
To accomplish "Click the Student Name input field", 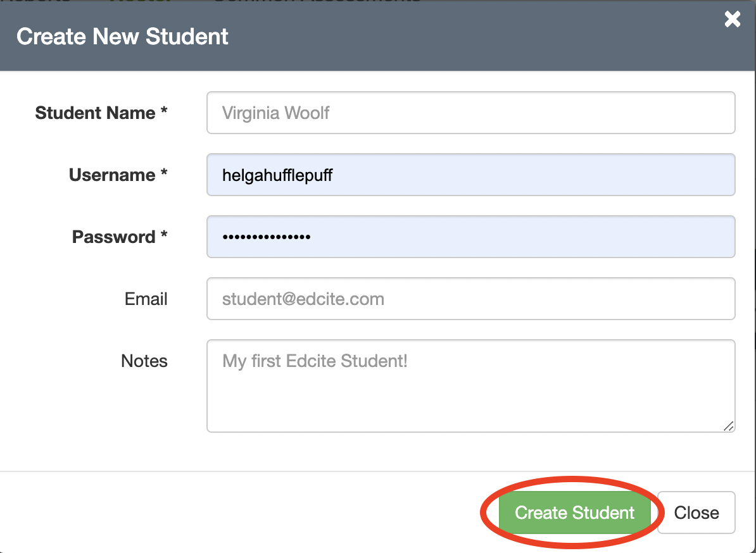I will coord(470,113).
